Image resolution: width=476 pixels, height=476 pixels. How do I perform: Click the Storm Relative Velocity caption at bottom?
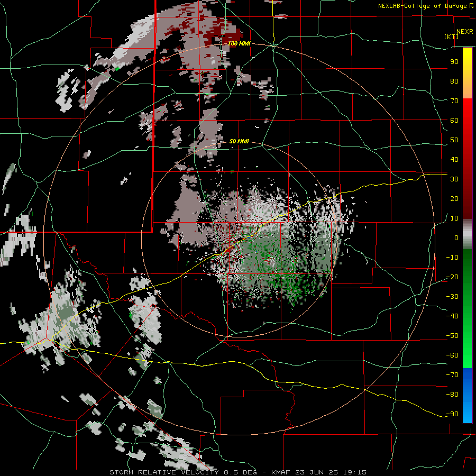pos(238,472)
